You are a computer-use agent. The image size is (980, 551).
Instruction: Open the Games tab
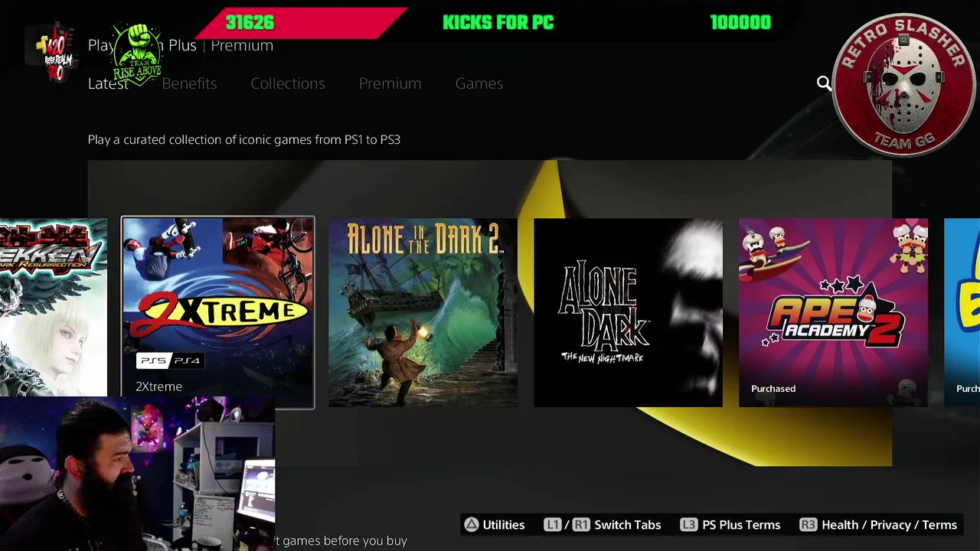point(479,83)
